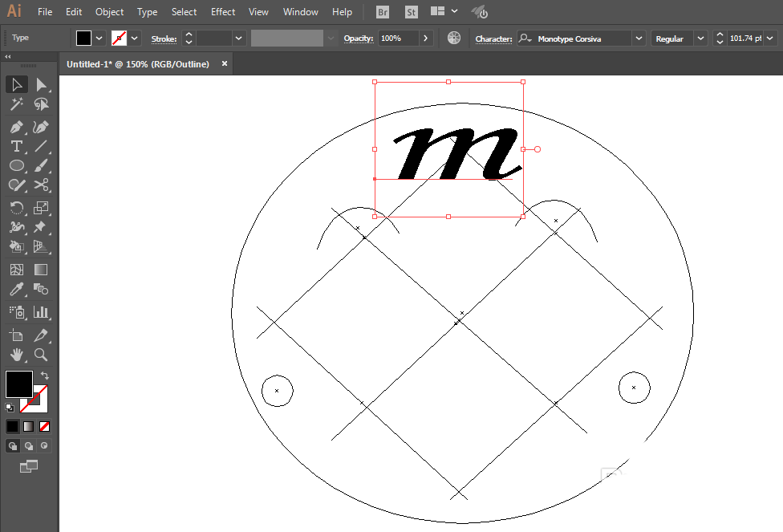Go to Adobe Bridge

[383, 12]
